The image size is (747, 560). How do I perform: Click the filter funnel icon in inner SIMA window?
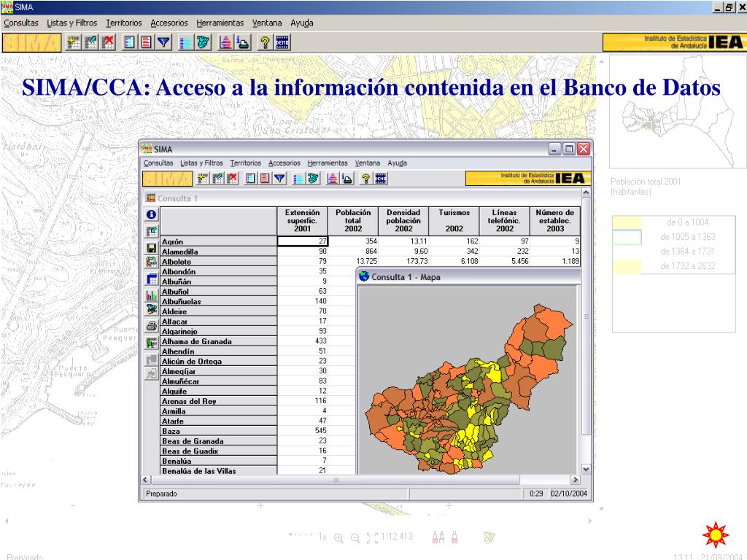pos(279,179)
